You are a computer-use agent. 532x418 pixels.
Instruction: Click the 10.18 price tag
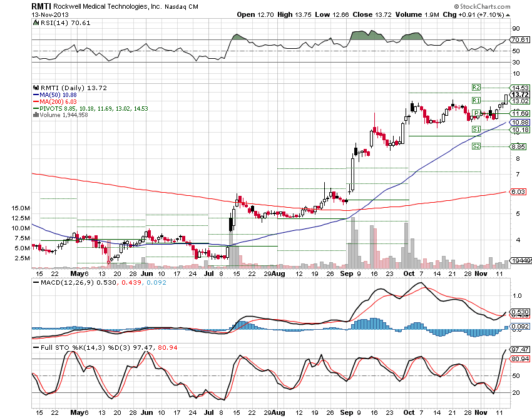point(519,130)
